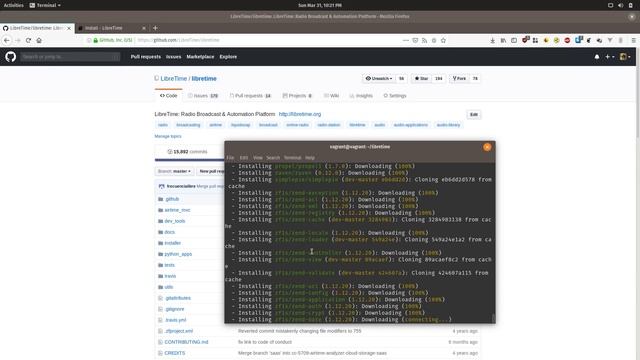640x360 pixels.
Task: Click the Manage topics link
Action: click(168, 136)
